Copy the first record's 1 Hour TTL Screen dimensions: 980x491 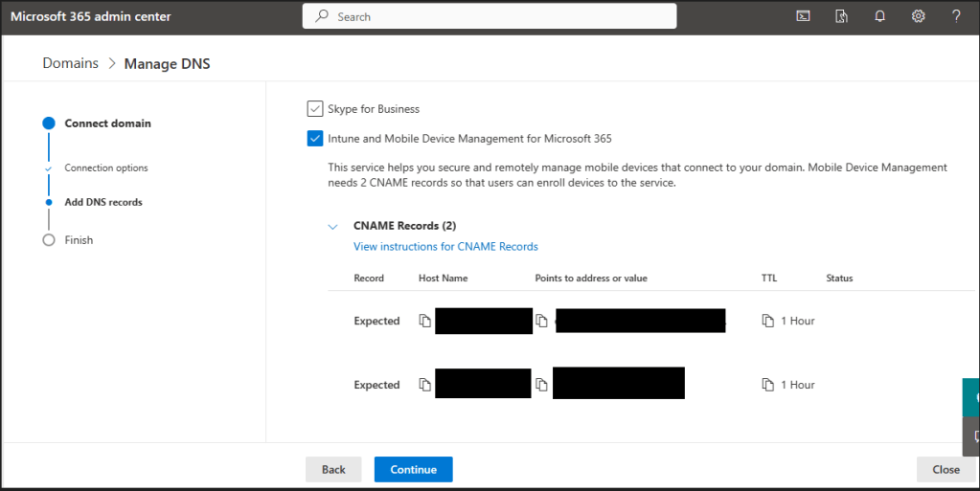[x=767, y=321]
